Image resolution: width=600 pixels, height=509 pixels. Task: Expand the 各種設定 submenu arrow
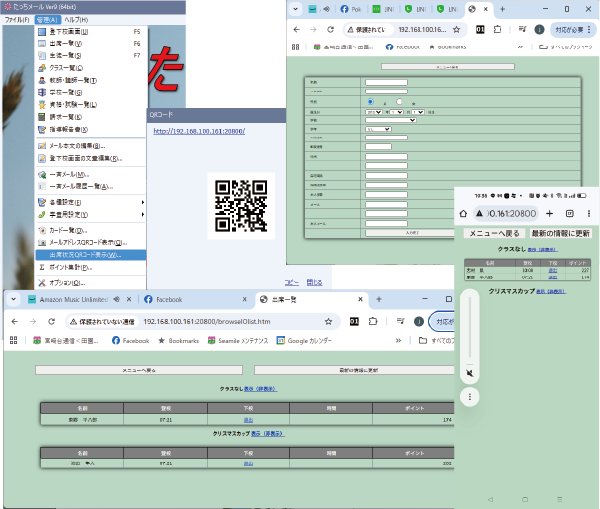click(x=142, y=203)
